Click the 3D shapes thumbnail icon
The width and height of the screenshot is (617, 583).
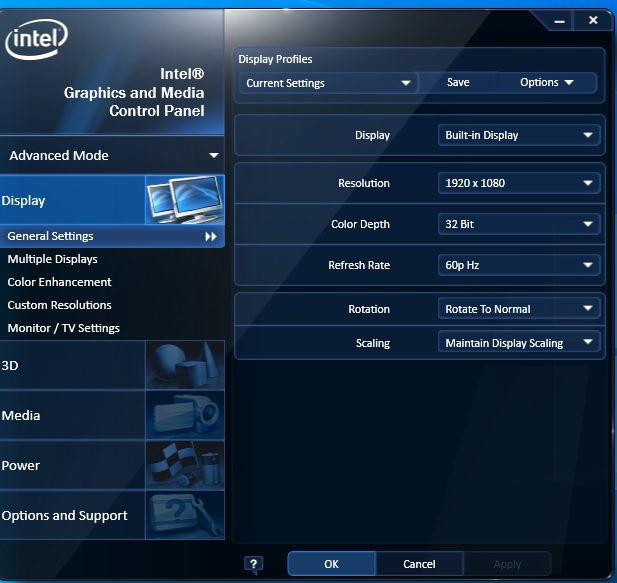click(x=185, y=365)
